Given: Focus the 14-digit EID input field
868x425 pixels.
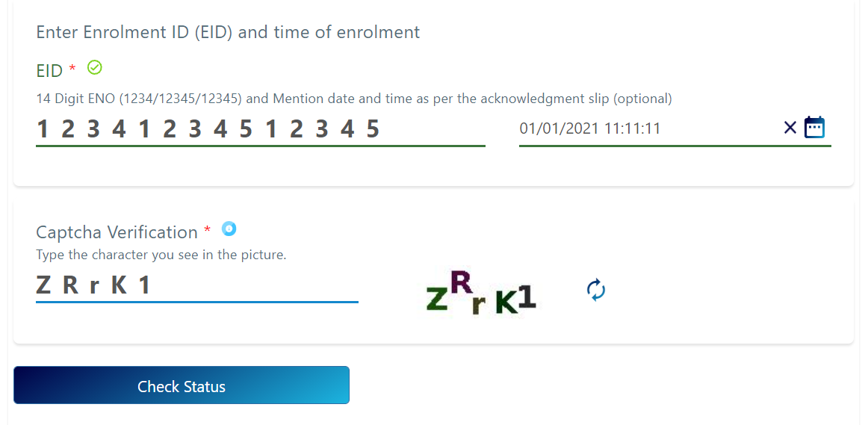Looking at the screenshot, I should pos(260,129).
